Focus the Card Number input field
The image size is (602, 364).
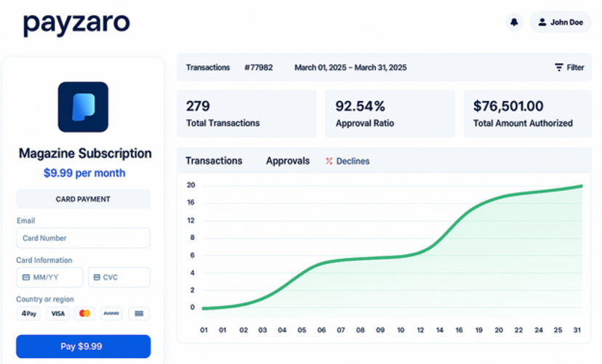(83, 238)
